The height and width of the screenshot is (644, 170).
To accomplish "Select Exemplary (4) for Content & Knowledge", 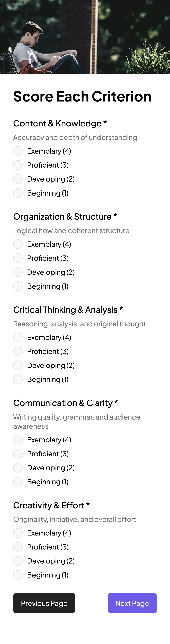I will tap(18, 151).
